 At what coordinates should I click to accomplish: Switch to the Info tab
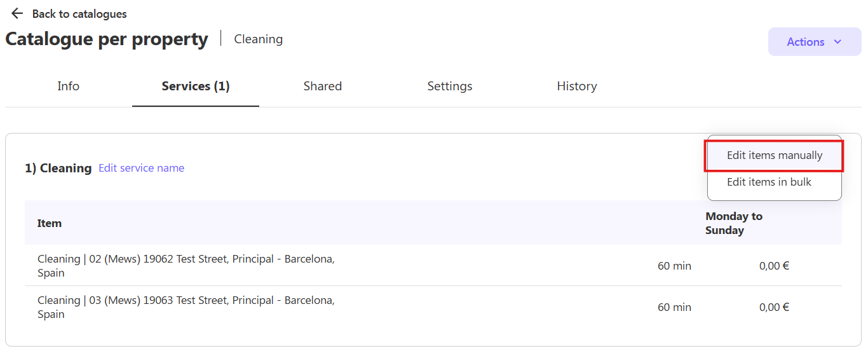coord(69,86)
